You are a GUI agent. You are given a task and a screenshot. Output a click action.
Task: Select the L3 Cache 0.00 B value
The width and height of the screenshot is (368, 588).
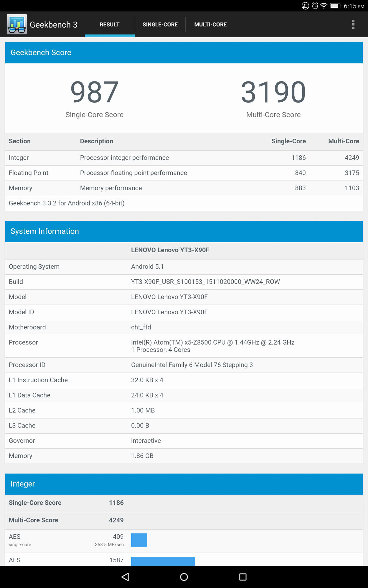click(x=140, y=426)
